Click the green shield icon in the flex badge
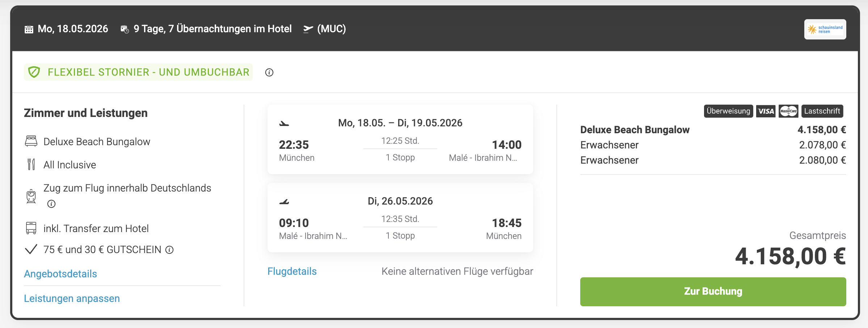The width and height of the screenshot is (868, 328). 34,72
